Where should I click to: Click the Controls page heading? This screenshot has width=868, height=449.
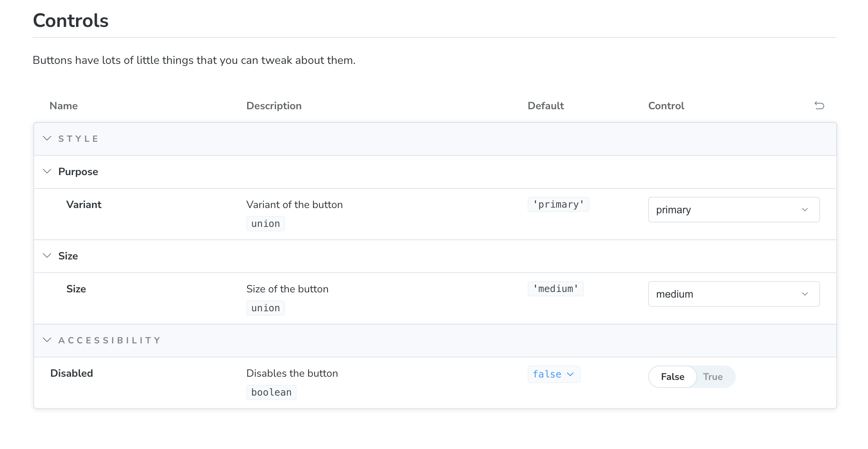click(x=70, y=20)
